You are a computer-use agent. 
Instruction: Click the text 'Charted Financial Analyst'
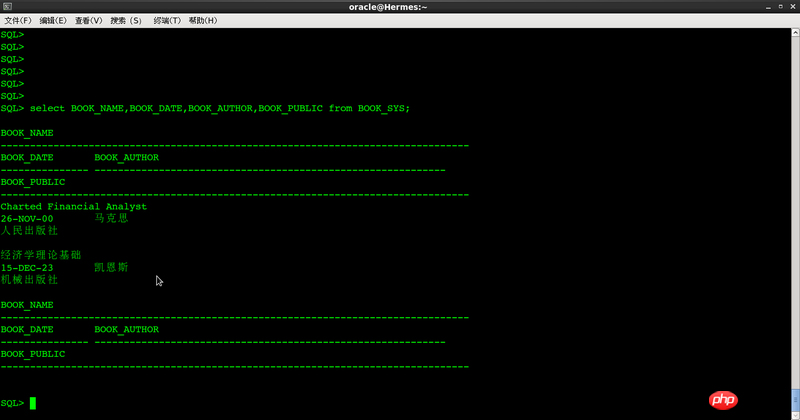pos(73,207)
